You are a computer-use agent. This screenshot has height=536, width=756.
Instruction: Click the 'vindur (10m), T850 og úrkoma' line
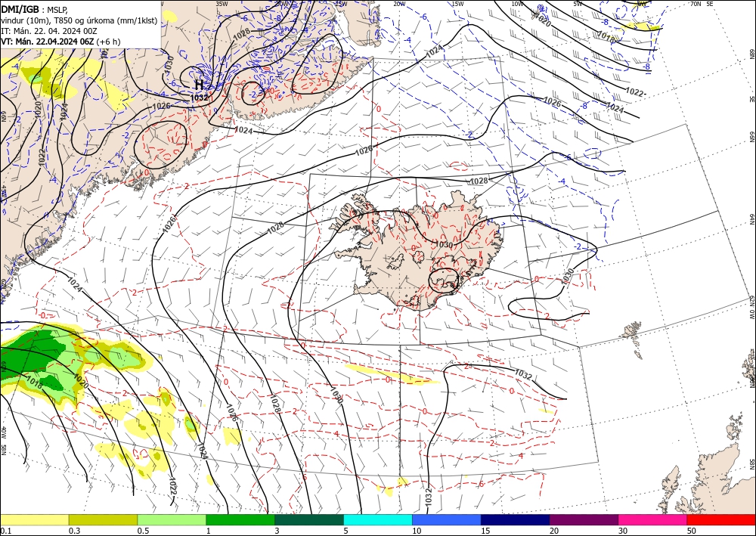coord(79,20)
